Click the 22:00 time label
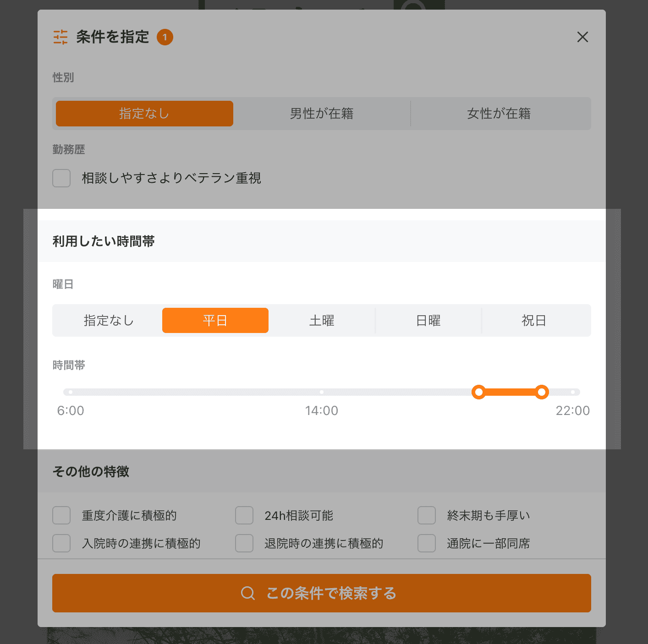648x644 pixels. point(573,410)
